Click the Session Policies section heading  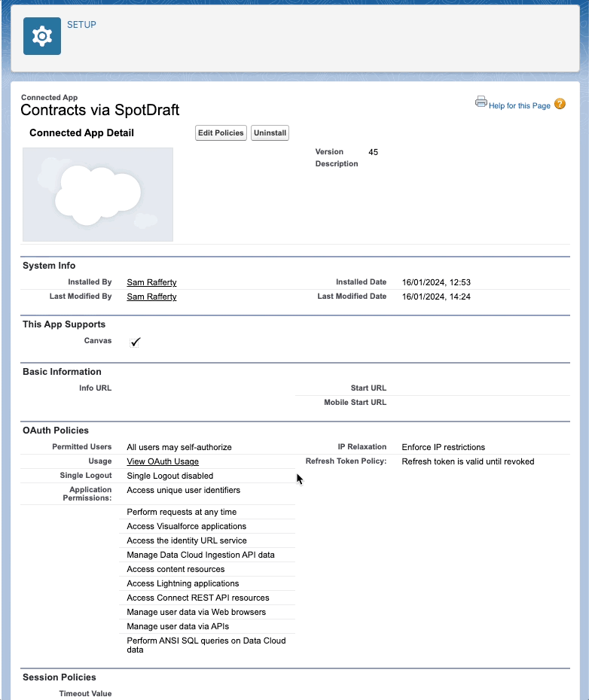(x=60, y=677)
